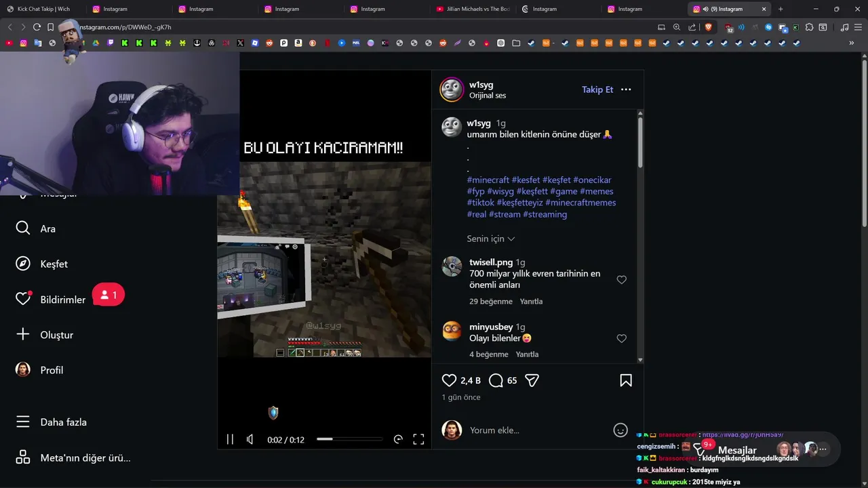Click the music note icon in Brave toolbar
Image resolution: width=868 pixels, height=488 pixels.
pos(844,27)
